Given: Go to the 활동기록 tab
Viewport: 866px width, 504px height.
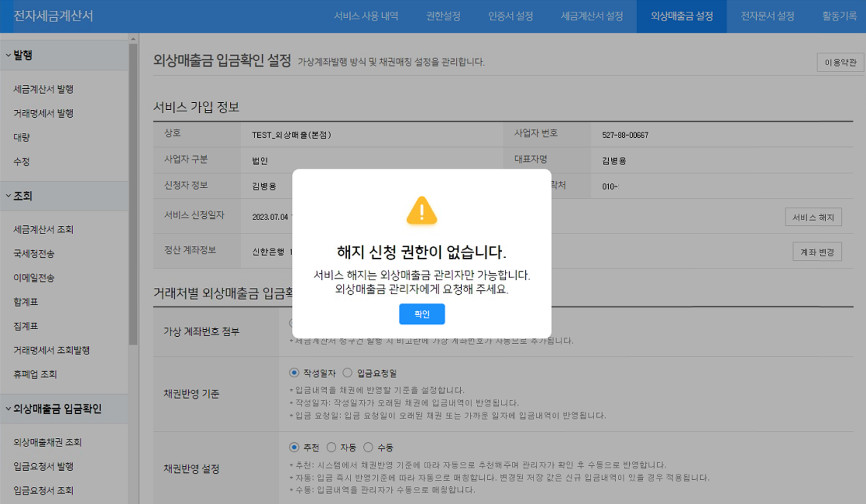Looking at the screenshot, I should click(839, 16).
